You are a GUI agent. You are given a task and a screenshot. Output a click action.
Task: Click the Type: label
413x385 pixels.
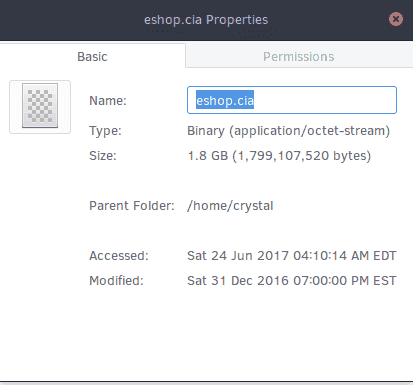tap(105, 131)
